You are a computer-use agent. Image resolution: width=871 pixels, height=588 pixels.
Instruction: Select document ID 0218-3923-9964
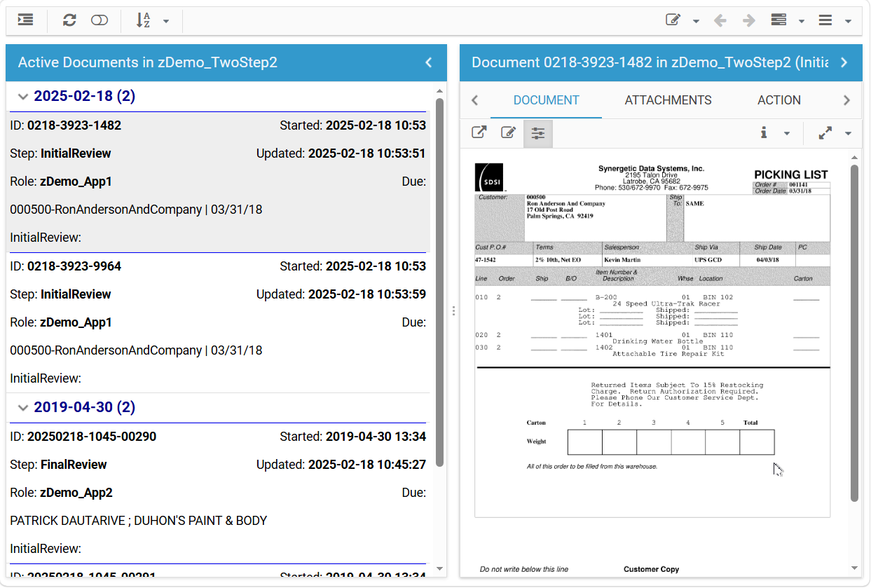(x=74, y=266)
